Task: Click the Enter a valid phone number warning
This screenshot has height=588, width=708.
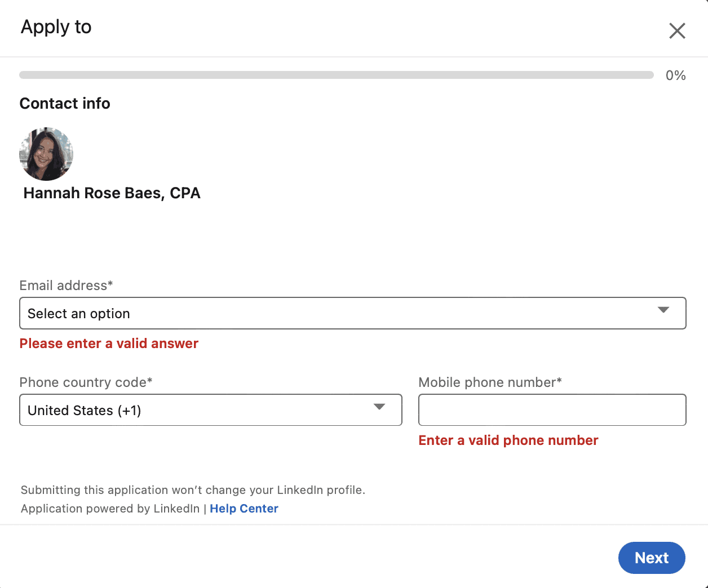Action: click(508, 440)
